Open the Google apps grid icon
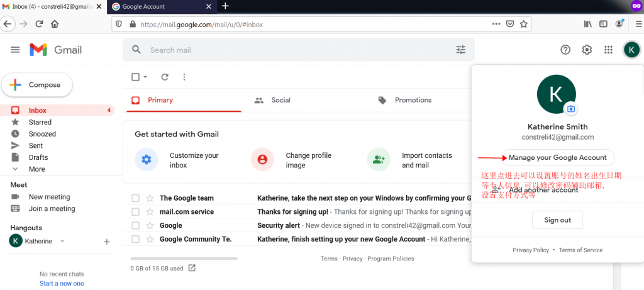 point(608,50)
